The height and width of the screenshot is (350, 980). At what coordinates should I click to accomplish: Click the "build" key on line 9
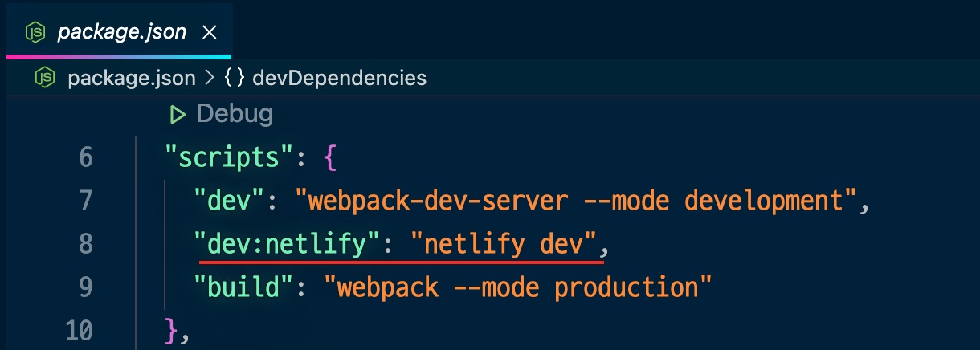coord(245,287)
